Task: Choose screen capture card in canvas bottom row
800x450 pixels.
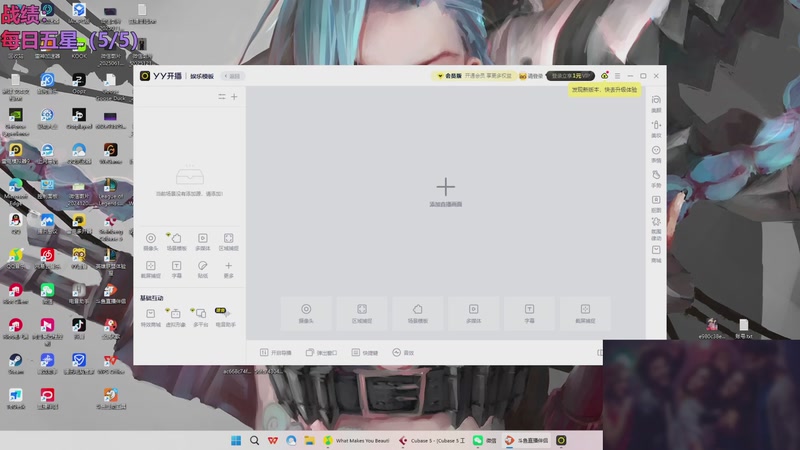Action: point(585,312)
